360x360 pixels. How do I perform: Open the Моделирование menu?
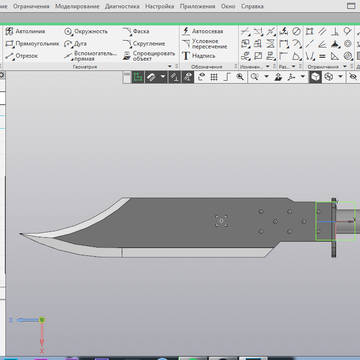[x=77, y=6]
